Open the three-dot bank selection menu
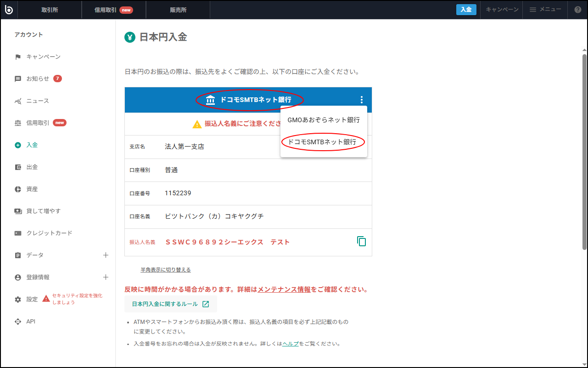Viewport: 588px width, 368px height. tap(362, 100)
